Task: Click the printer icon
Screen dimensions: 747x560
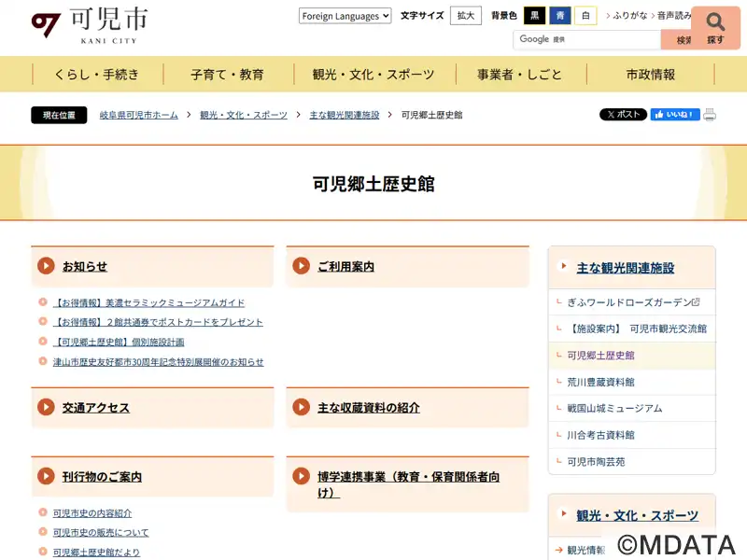Action: 710,115
